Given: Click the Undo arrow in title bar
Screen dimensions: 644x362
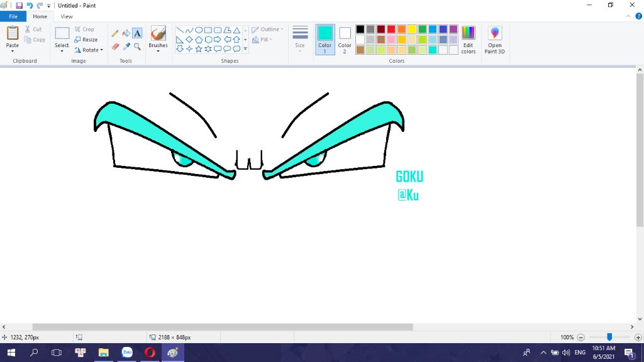Looking at the screenshot, I should (30, 6).
